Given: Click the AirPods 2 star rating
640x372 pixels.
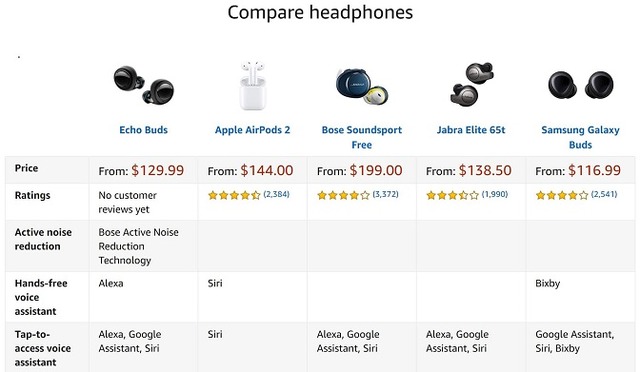Looking at the screenshot, I should 234,195.
